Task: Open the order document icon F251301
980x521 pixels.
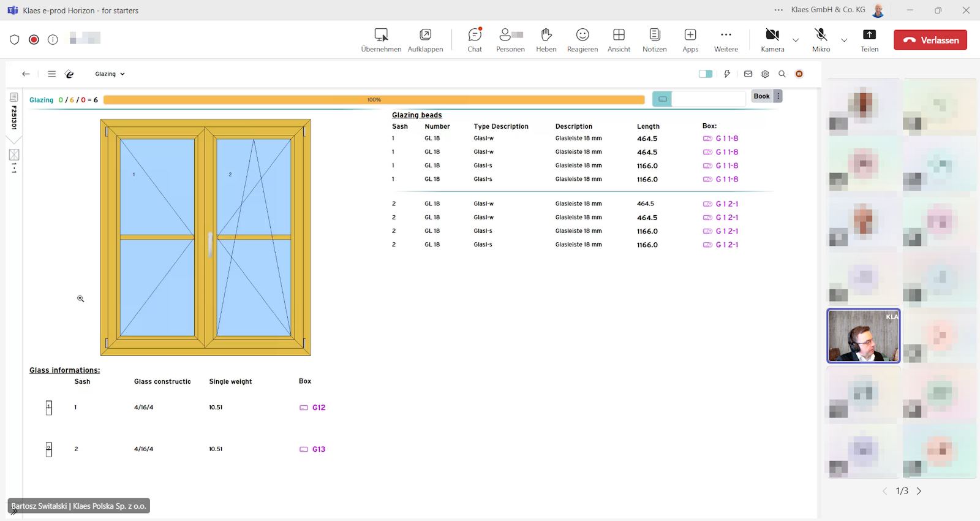Action: click(14, 97)
